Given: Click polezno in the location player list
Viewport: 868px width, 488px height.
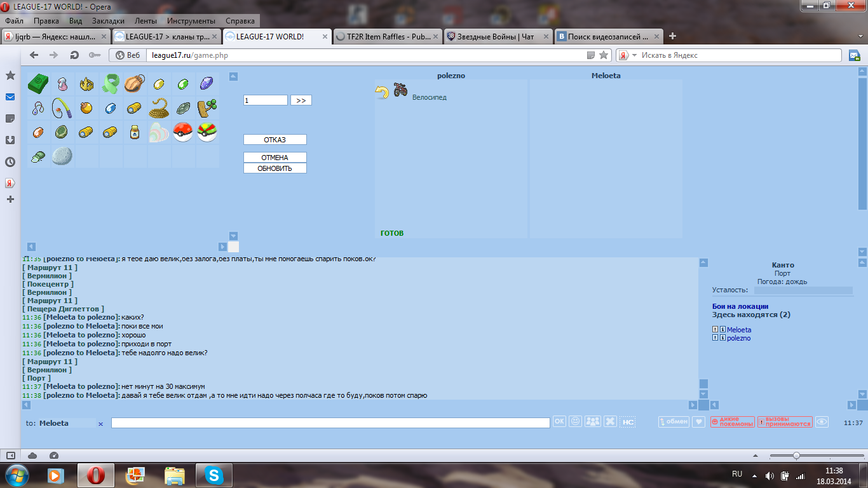Looking at the screenshot, I should [738, 338].
